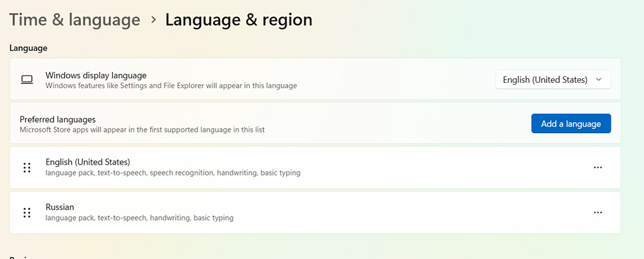The image size is (644, 259).
Task: Click the laptop icon next to Windows display language
Action: 27,80
